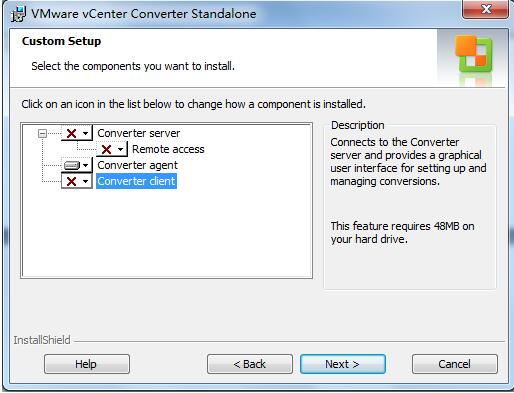The width and height of the screenshot is (514, 393).
Task: Click the VMware Converter logo graphic
Action: (474, 54)
